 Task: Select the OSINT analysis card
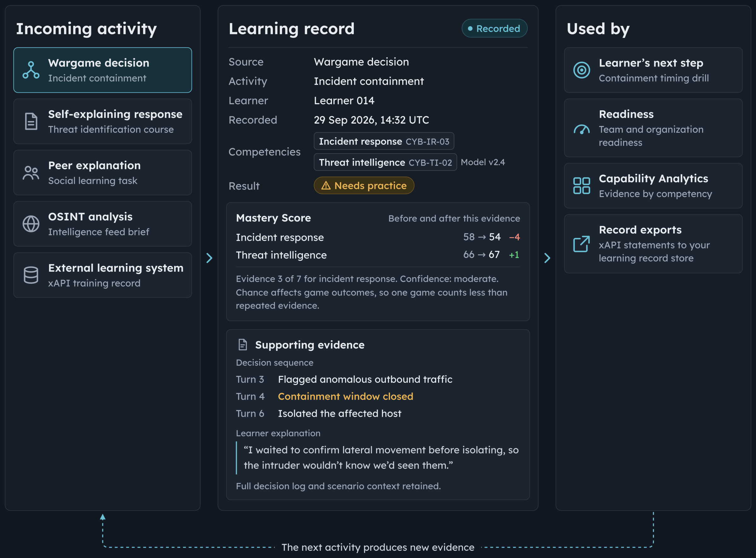pyautogui.click(x=103, y=224)
